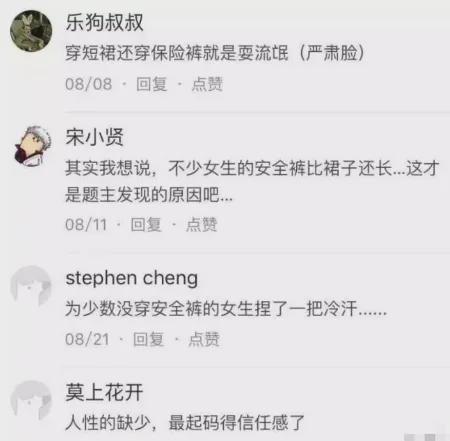Click username 莫上花开
Viewport: 450px width, 441px height.
coord(104,392)
